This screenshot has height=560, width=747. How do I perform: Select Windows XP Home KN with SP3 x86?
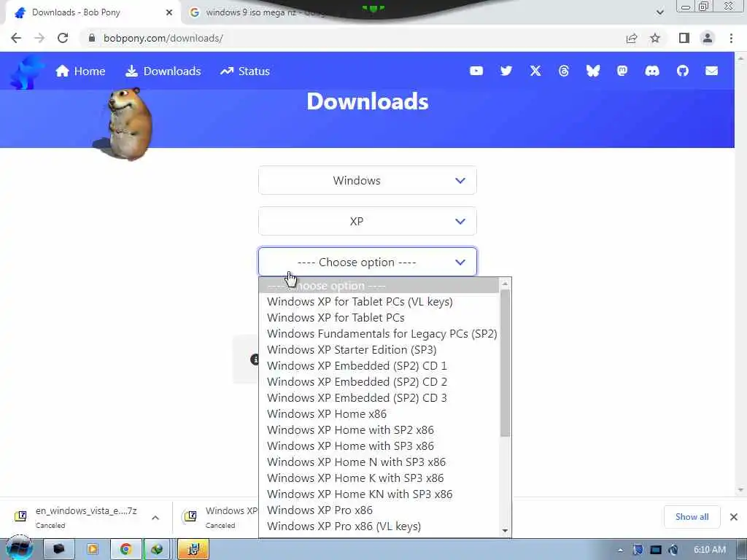coord(379,494)
